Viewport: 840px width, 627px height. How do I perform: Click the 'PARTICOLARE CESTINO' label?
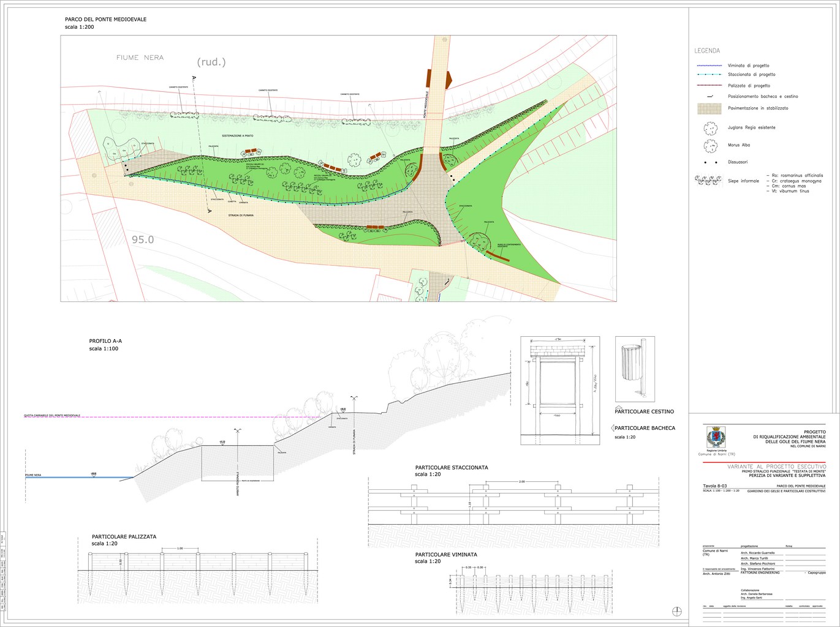pos(644,411)
